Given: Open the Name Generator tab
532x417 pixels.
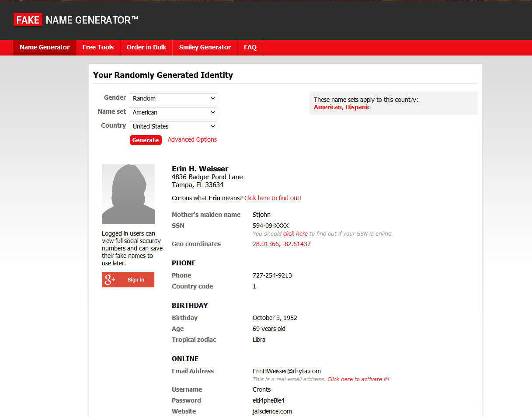Looking at the screenshot, I should click(x=45, y=47).
